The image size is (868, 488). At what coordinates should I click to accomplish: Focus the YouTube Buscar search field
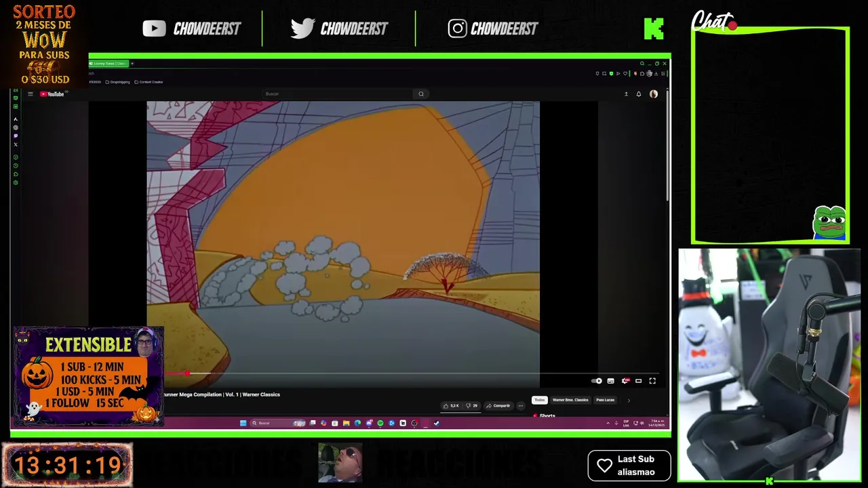[338, 94]
